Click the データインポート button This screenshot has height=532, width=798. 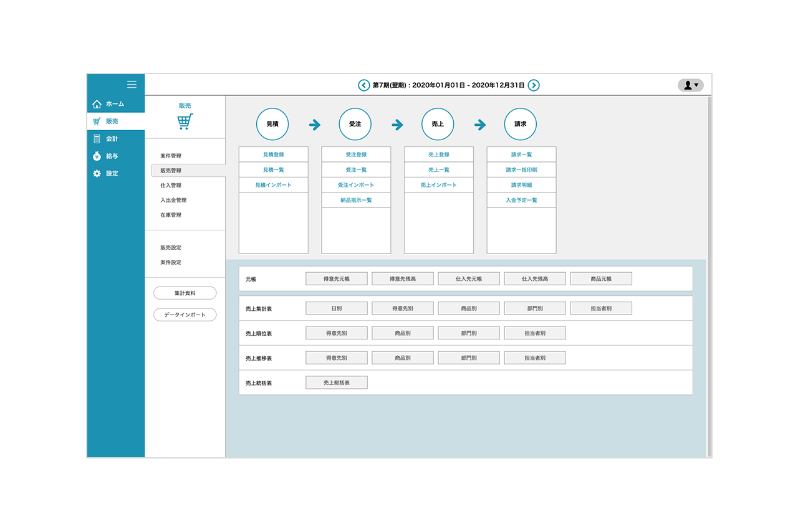185,315
